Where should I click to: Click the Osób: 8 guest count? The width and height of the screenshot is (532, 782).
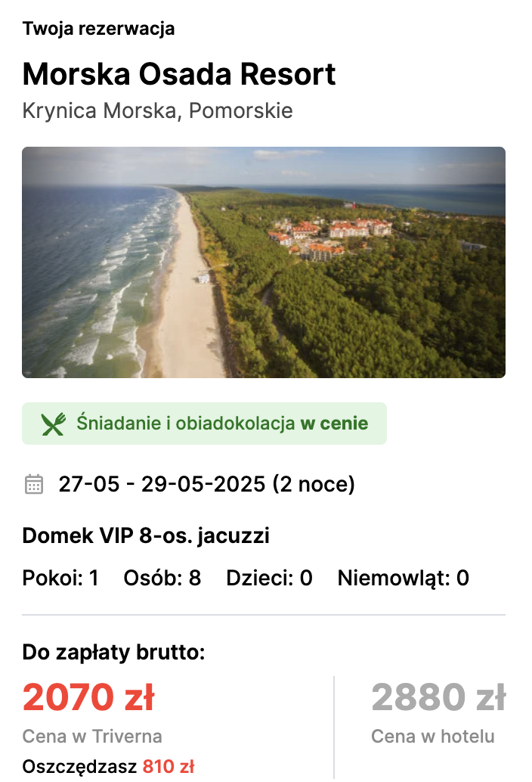tap(162, 578)
